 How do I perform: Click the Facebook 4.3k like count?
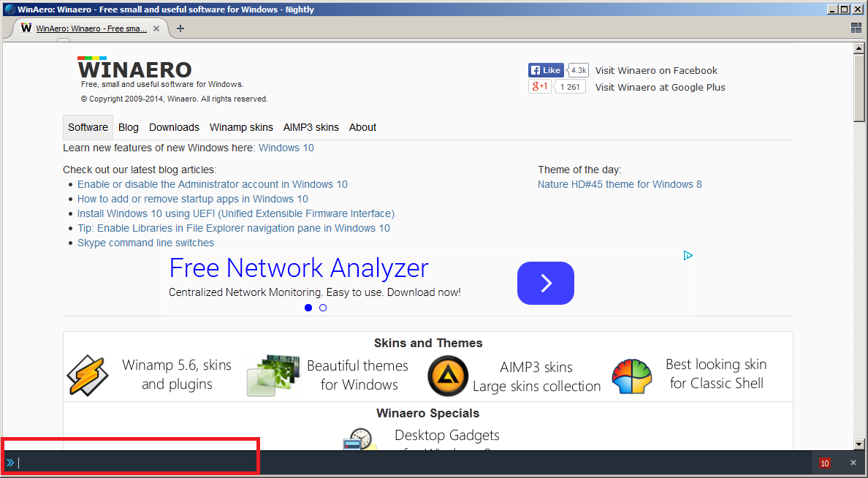[579, 70]
